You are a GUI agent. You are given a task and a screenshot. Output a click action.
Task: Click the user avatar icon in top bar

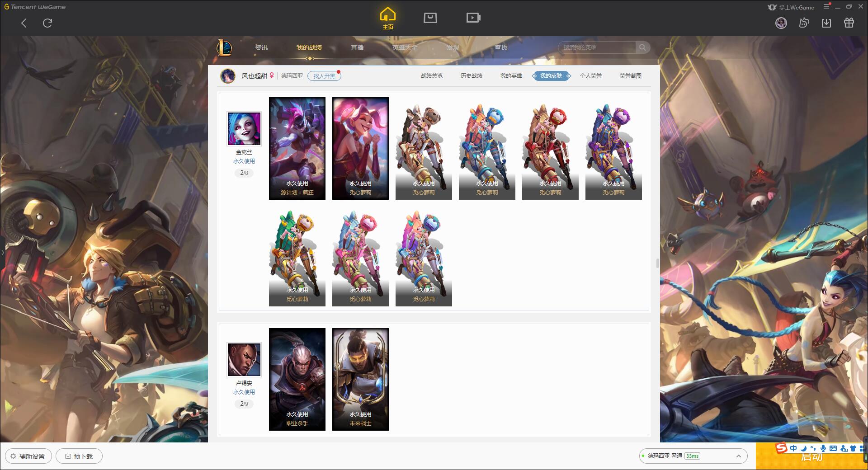781,23
